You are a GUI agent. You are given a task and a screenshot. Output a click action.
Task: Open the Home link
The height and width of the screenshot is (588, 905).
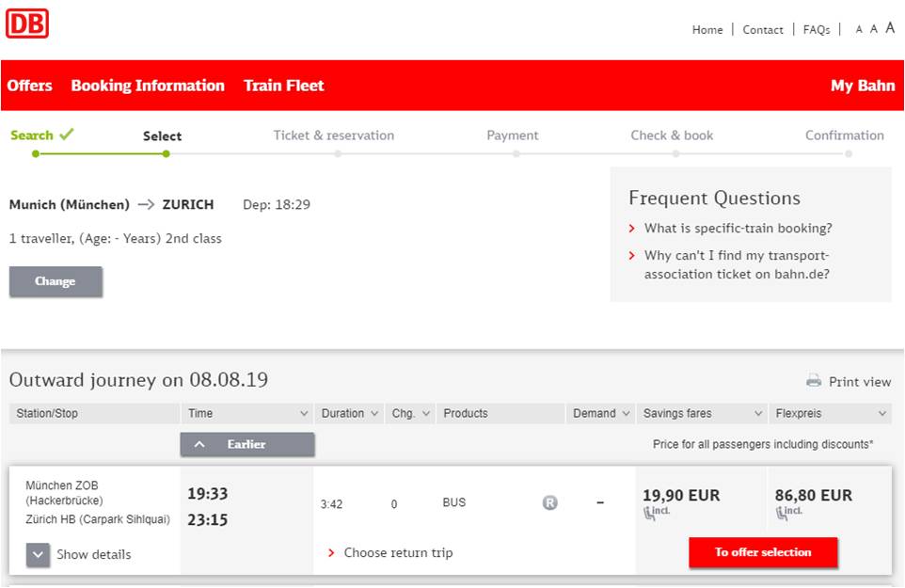pos(707,30)
